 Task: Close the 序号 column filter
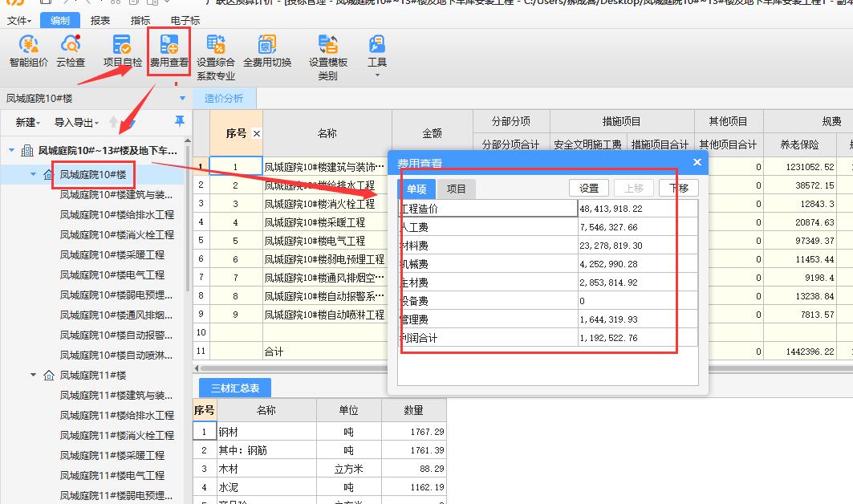(257, 133)
